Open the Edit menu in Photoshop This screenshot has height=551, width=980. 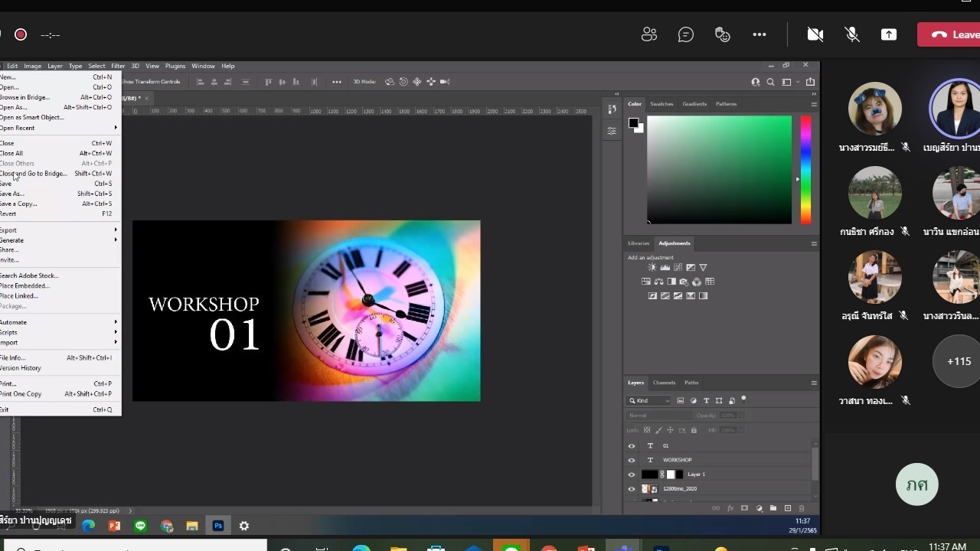[12, 66]
